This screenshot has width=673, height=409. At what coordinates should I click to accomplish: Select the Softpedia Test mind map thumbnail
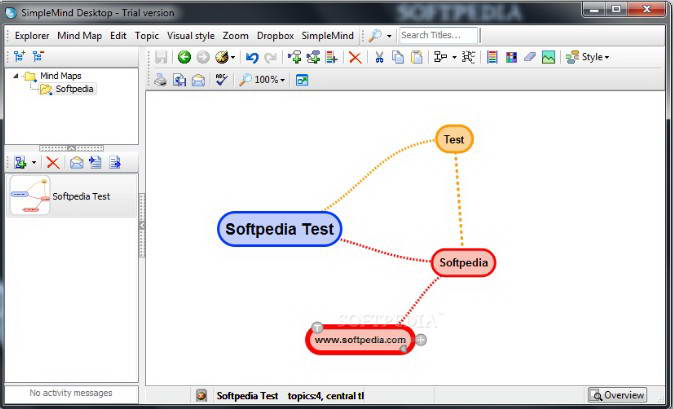(71, 196)
